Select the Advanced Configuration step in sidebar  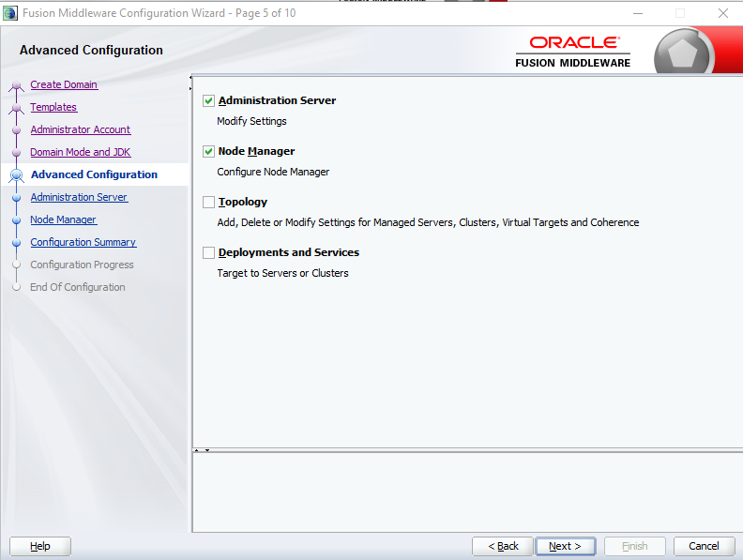(94, 174)
